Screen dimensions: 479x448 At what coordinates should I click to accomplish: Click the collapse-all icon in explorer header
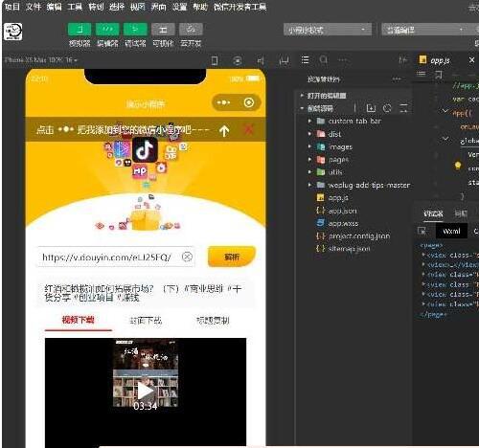tap(403, 108)
